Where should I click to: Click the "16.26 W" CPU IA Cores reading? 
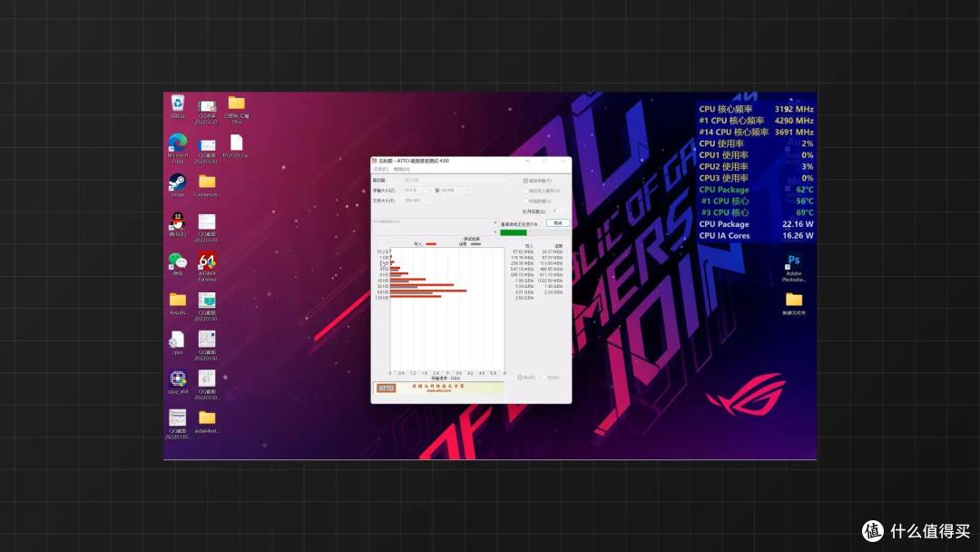point(798,236)
